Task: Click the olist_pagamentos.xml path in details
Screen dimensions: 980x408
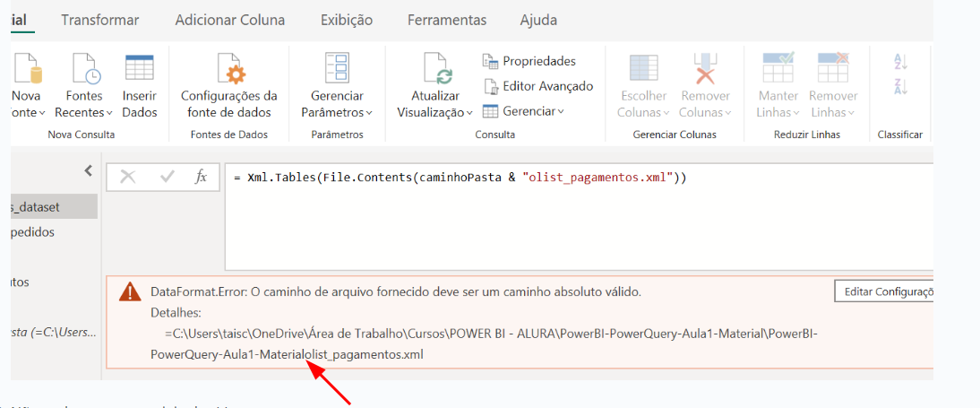Action: (x=365, y=355)
